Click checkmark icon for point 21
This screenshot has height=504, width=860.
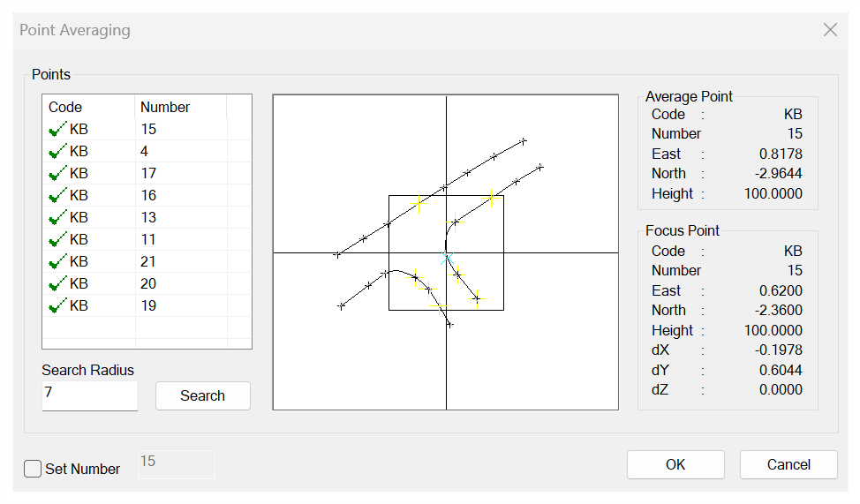coord(57,262)
